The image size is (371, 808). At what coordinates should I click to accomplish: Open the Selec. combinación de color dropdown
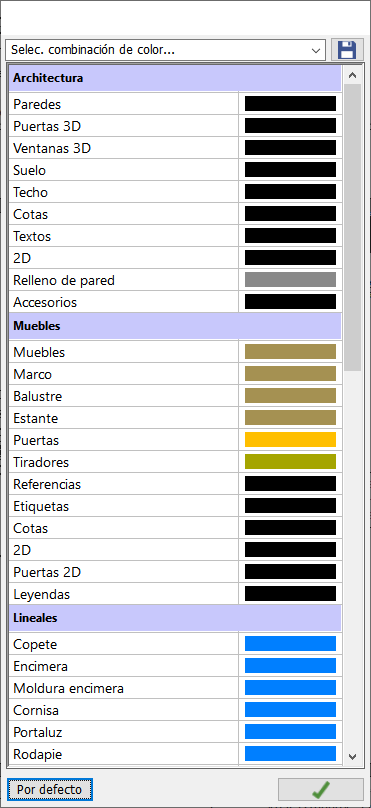(165, 50)
